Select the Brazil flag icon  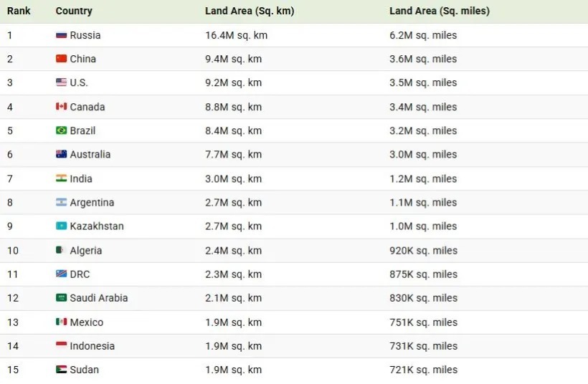(x=61, y=130)
